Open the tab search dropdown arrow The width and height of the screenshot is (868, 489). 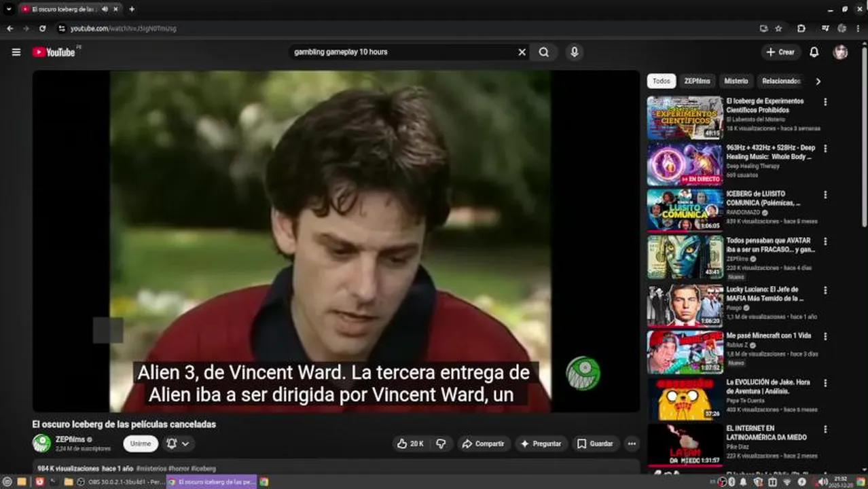tap(8, 10)
